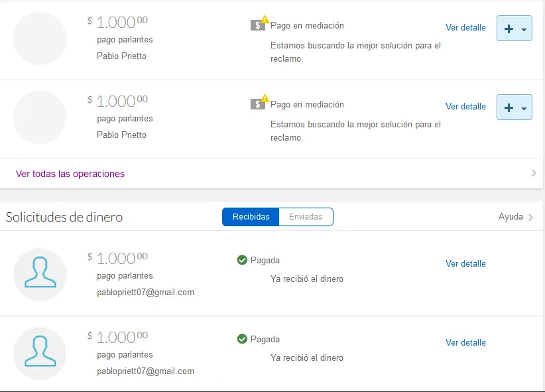Screen dimensions: 545x392
Task: Switch to the Recibidas tab
Action: coord(251,217)
